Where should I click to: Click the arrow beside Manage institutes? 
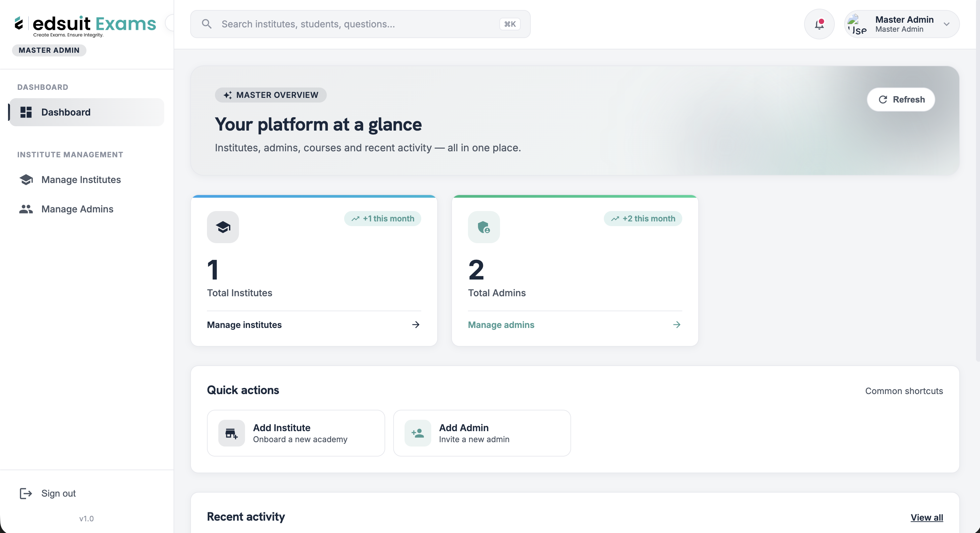point(416,325)
